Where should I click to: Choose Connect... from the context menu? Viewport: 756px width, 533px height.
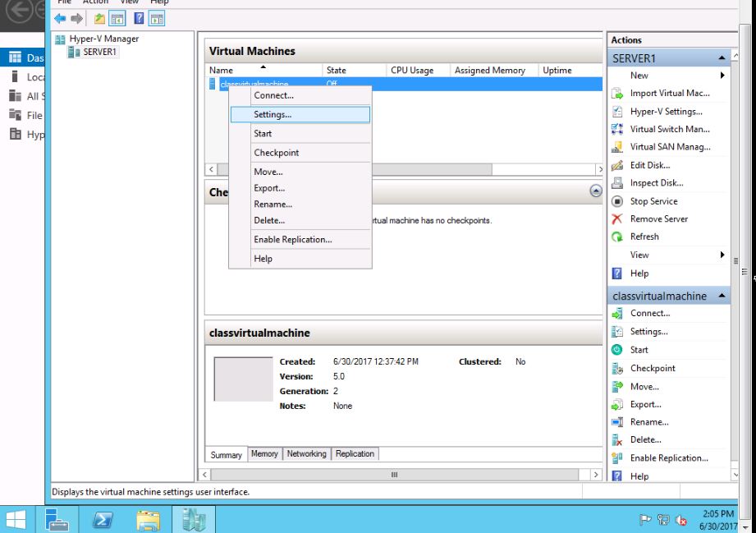coord(300,95)
